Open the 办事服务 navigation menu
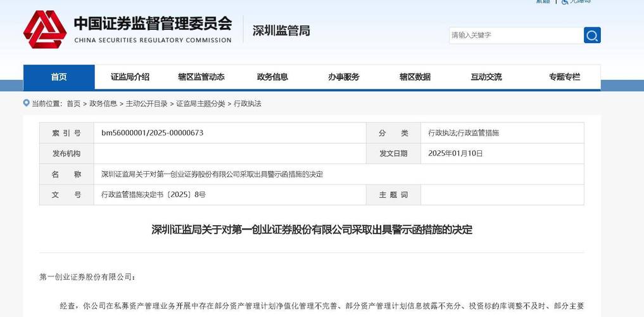Image resolution: width=644 pixels, height=317 pixels. pyautogui.click(x=344, y=77)
